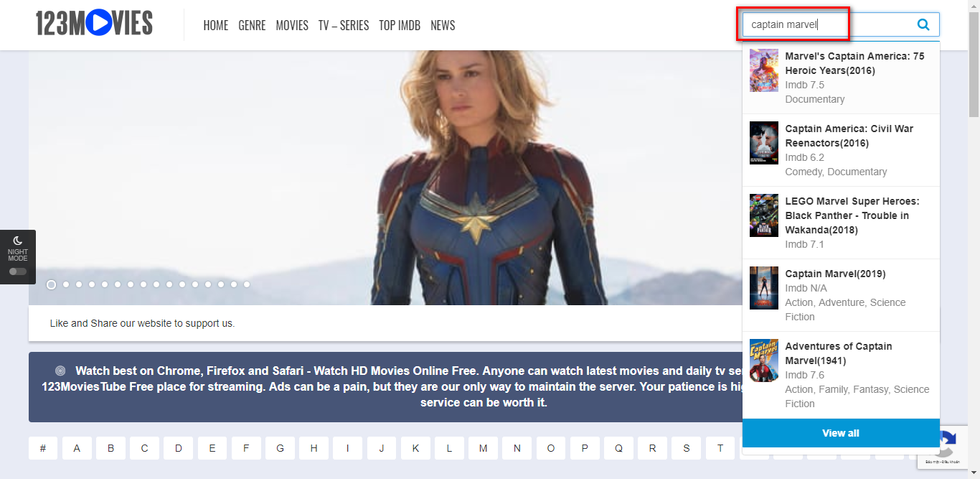The width and height of the screenshot is (980, 479).
Task: Click the Captain Marvel 2019 poster thumbnail
Action: click(x=764, y=288)
